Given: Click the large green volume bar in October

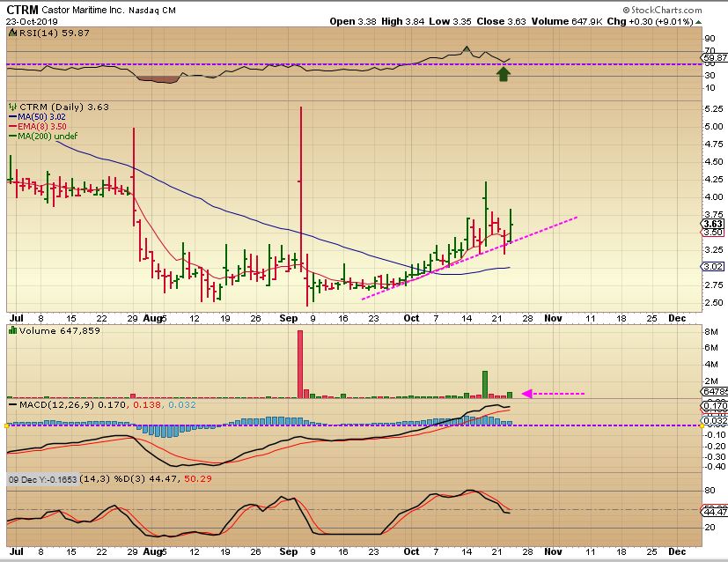Looking at the screenshot, I should point(485,383).
